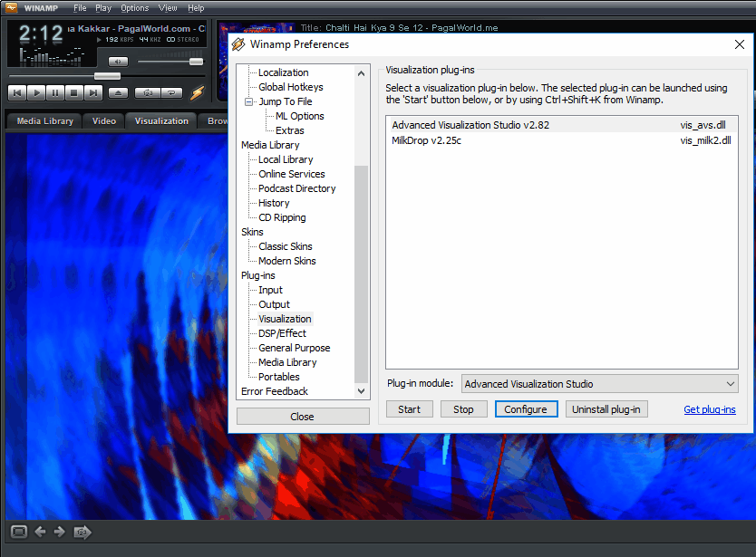Click the Configure button
The width and height of the screenshot is (756, 557).
[x=526, y=409]
